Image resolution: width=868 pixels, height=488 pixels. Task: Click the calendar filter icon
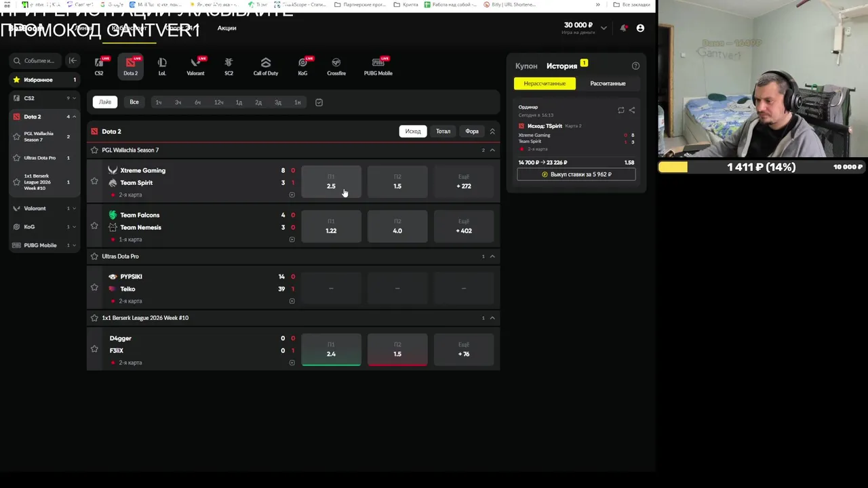pos(319,102)
